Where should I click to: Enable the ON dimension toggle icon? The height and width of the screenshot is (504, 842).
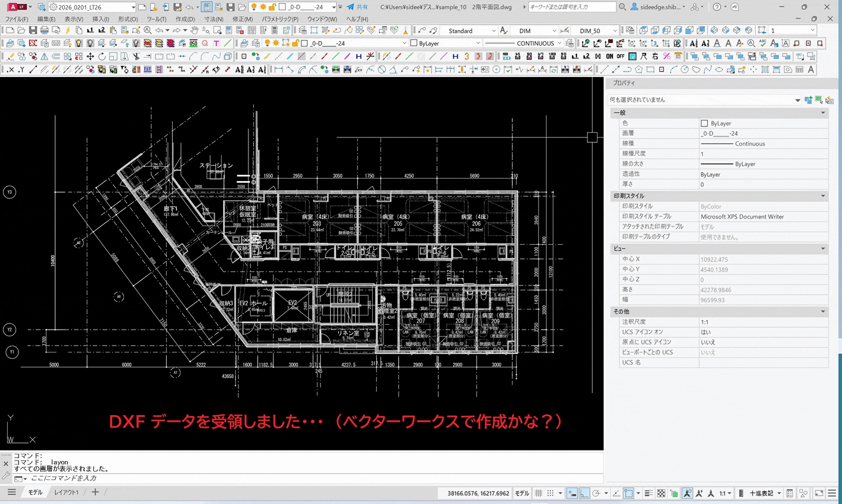click(x=610, y=56)
